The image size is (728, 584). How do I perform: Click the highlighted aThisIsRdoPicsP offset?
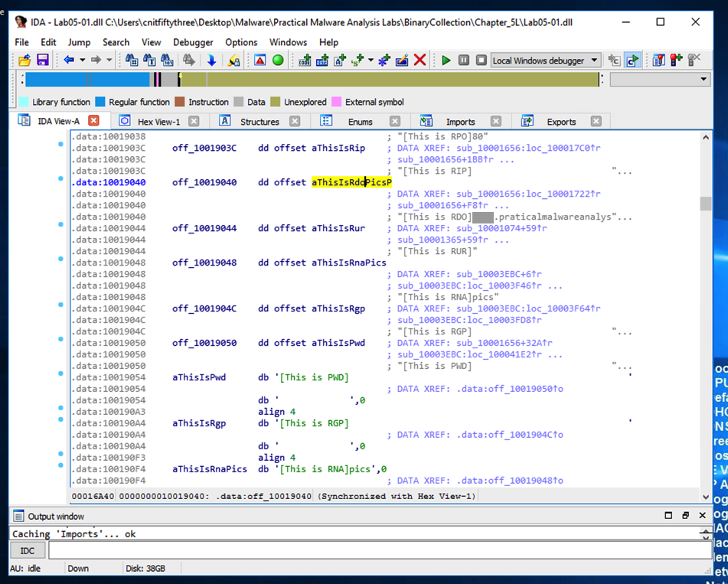point(351,183)
